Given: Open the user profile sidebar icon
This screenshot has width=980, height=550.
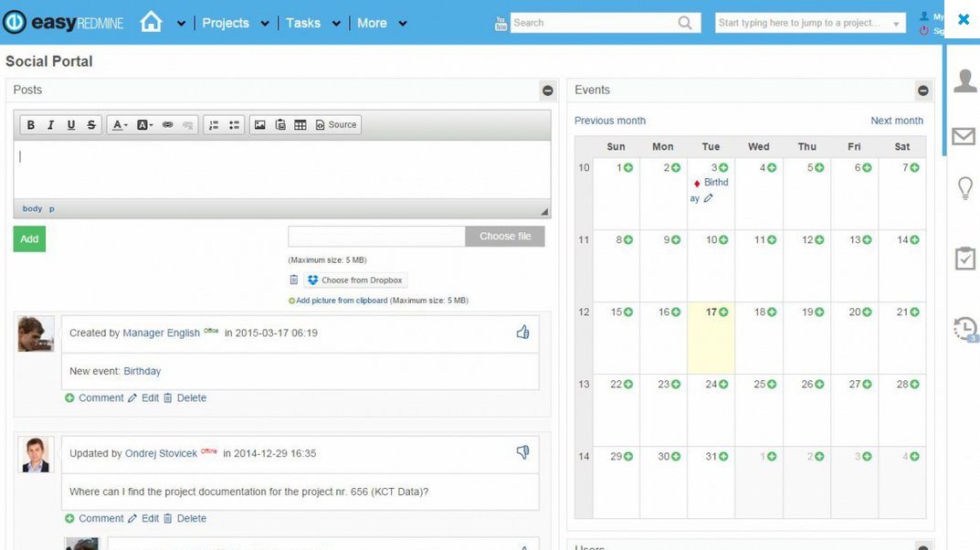Looking at the screenshot, I should 965,81.
